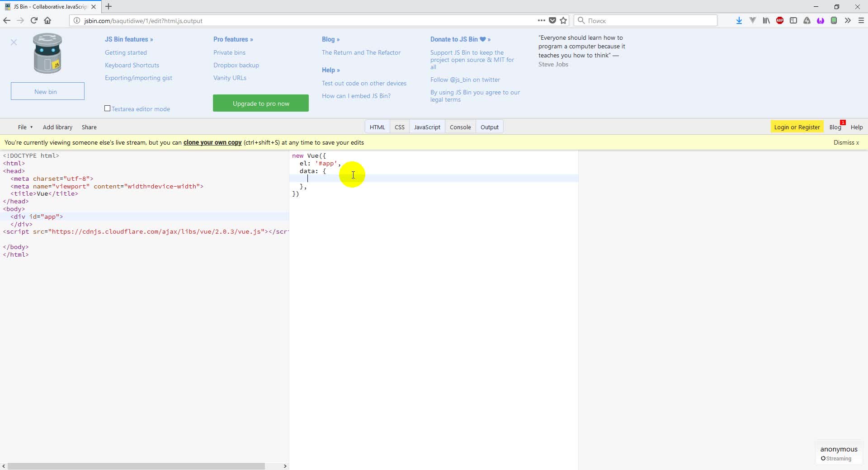The height and width of the screenshot is (470, 868).
Task: Click clone your own copy link
Action: [x=212, y=142]
